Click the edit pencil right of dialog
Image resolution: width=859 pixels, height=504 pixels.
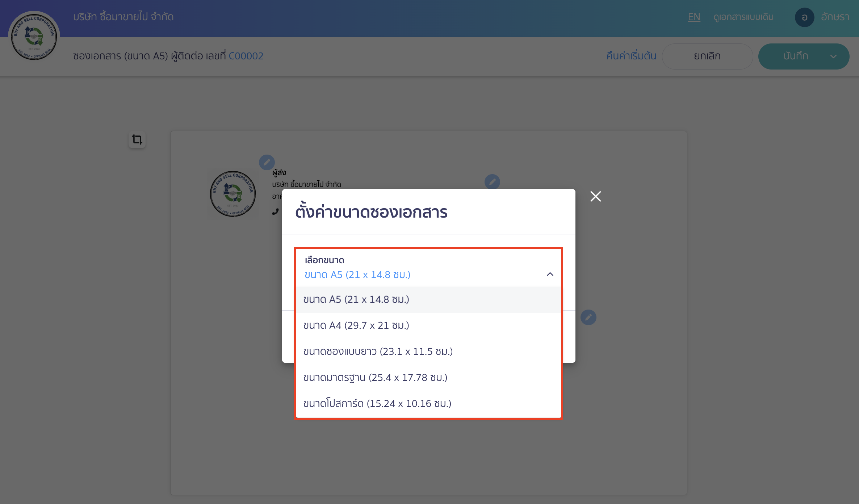pyautogui.click(x=588, y=318)
